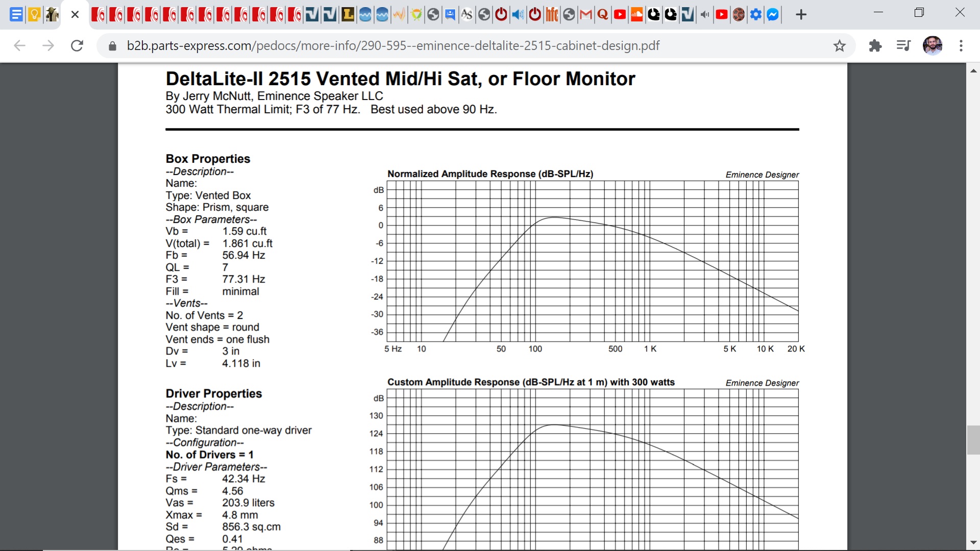Screen dimensions: 980x551
Task: Open the blue settings gear tab
Action: [756, 14]
